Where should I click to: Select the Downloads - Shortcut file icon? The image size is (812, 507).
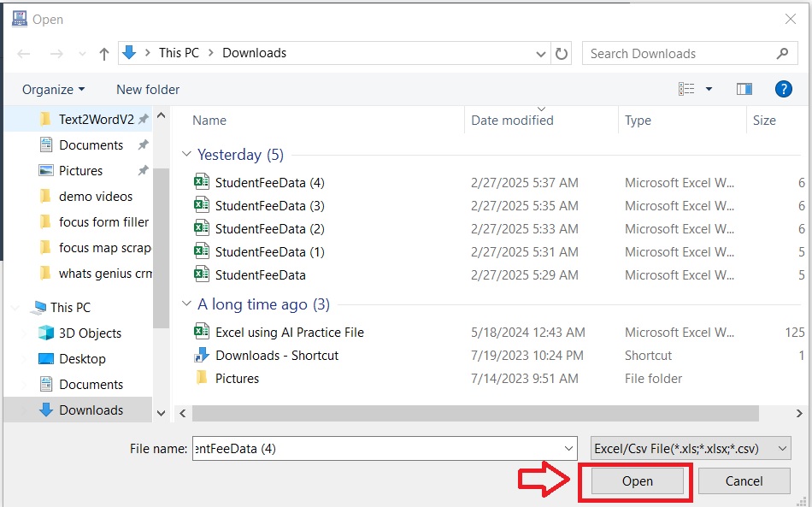point(202,356)
